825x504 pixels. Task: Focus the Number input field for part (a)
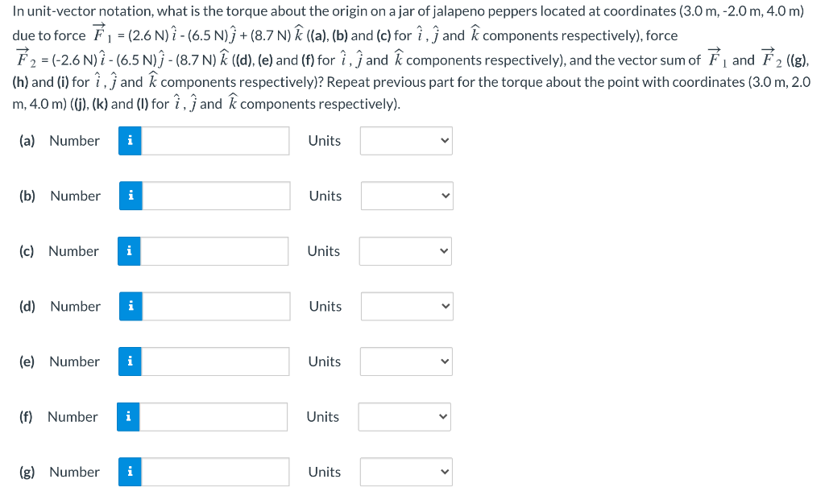[x=215, y=141]
